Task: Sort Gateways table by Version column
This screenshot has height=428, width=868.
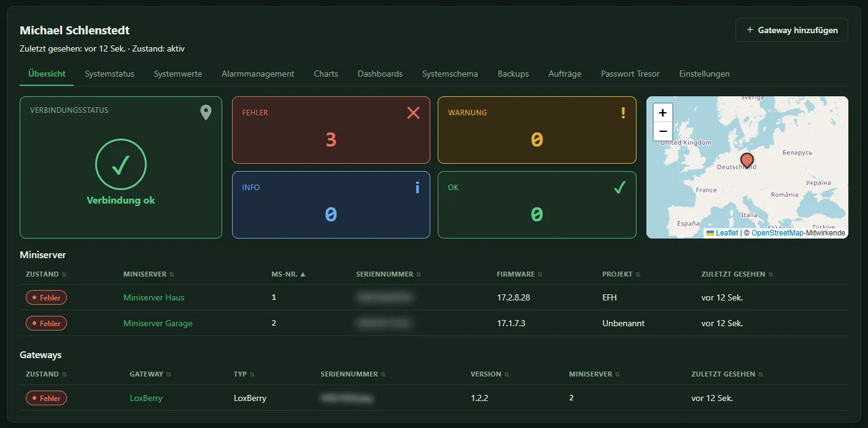Action: click(490, 374)
